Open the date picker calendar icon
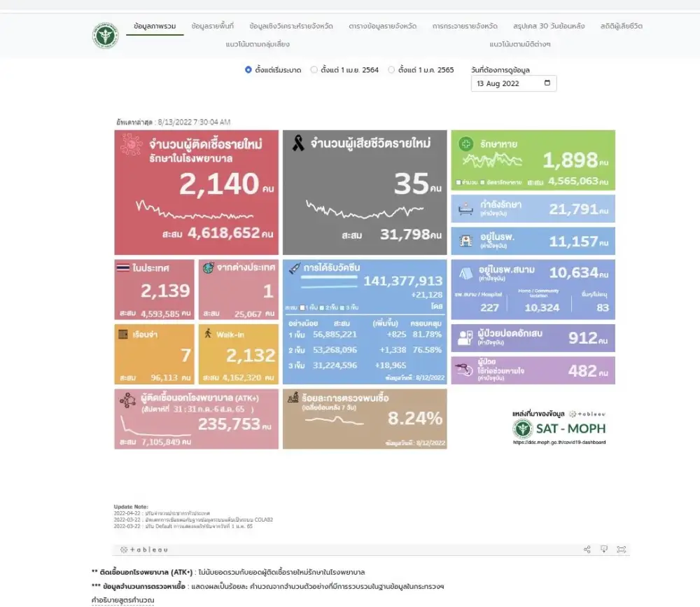700x607 pixels. pos(547,83)
